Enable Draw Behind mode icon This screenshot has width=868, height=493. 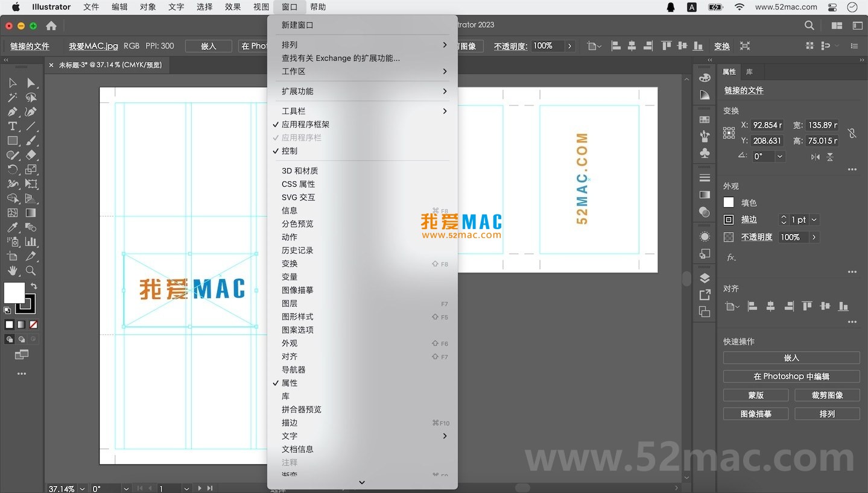click(x=22, y=339)
